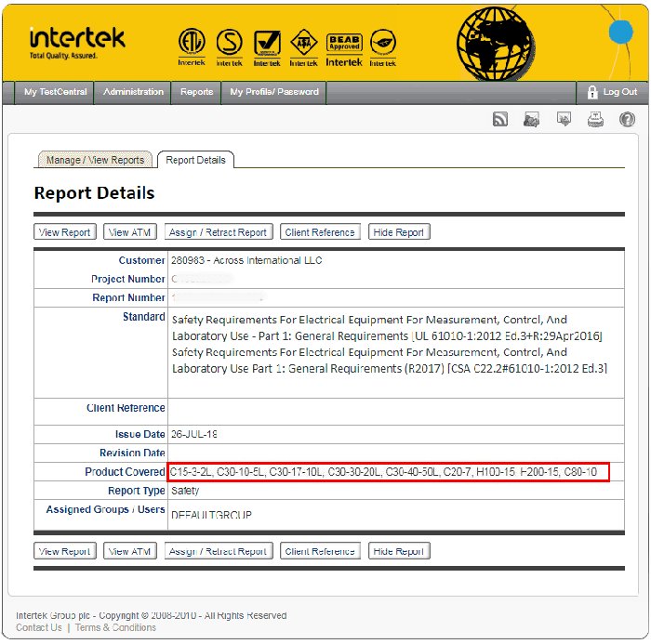
Task: Click the RSS feed icon
Action: tap(500, 119)
